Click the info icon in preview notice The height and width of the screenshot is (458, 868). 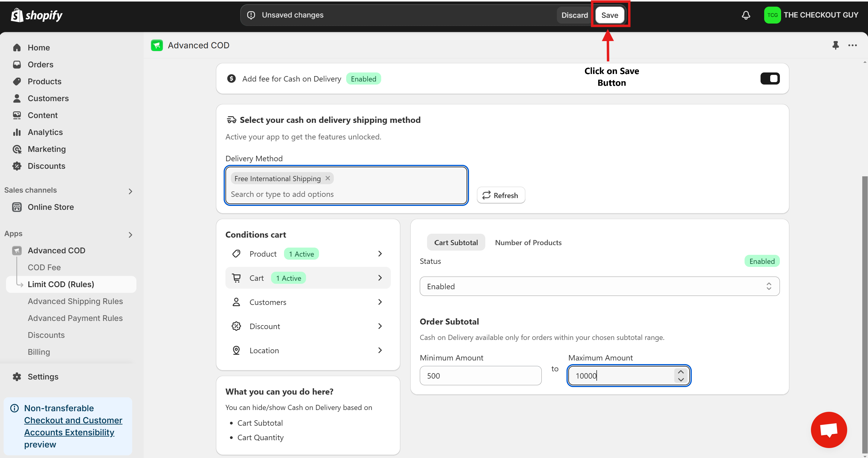(x=14, y=408)
